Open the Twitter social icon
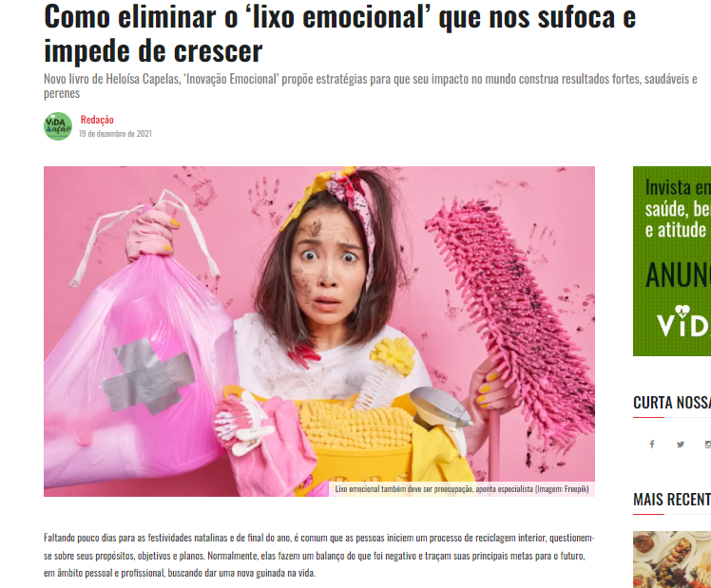Screen dimensions: 711x588 click(x=681, y=444)
